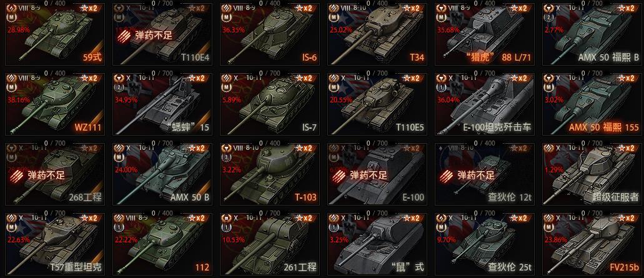The height and width of the screenshot is (278, 644).
Task: Click the low ammo warning on E-100
Action: point(361,176)
